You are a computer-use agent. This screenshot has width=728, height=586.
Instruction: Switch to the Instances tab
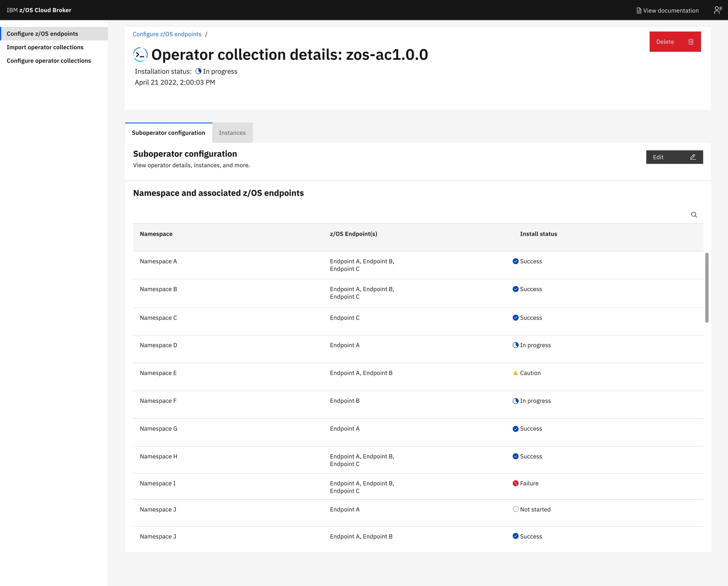click(x=232, y=133)
